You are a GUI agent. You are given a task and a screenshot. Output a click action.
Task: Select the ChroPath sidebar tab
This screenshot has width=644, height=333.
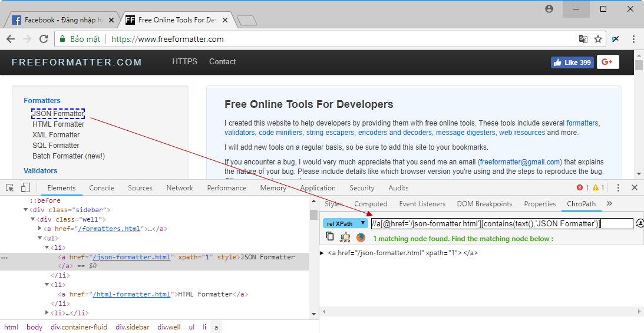[581, 204]
